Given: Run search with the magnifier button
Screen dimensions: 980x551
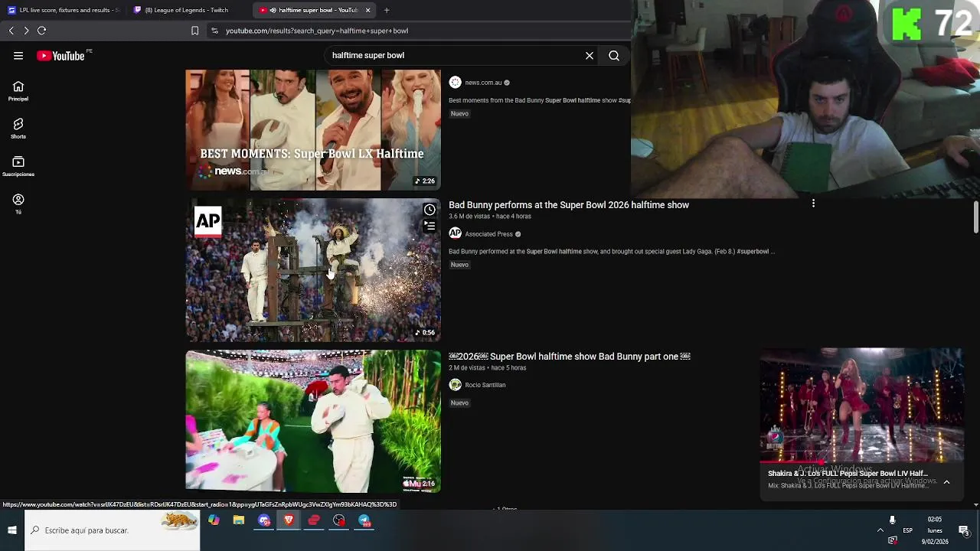Looking at the screenshot, I should coord(614,55).
